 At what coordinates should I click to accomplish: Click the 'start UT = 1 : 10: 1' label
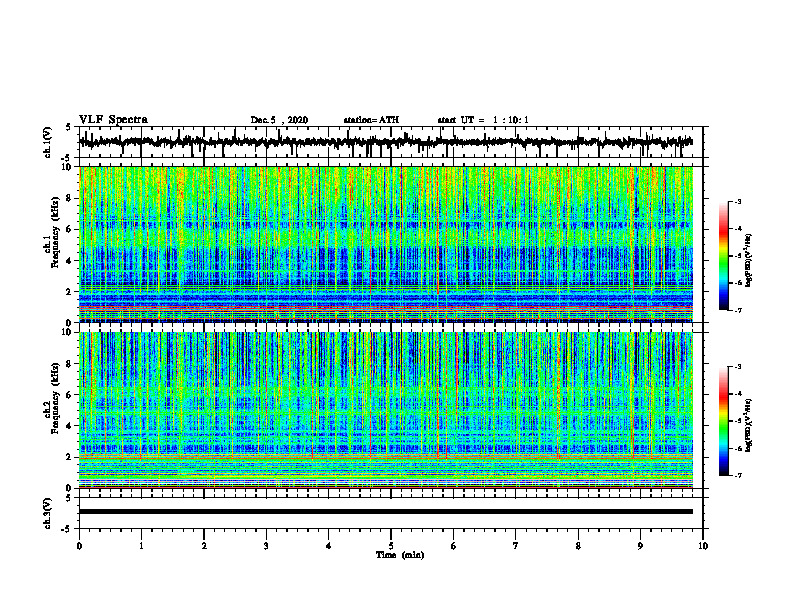pyautogui.click(x=483, y=120)
